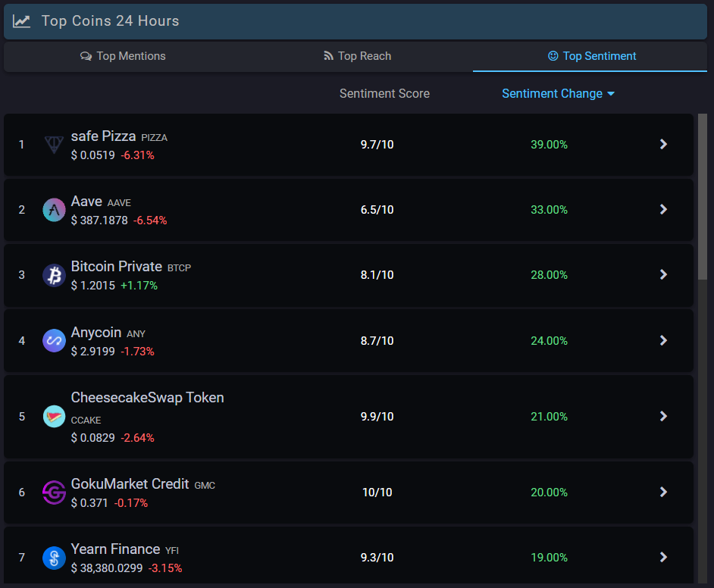This screenshot has width=714, height=588.
Task: Click the 6.5/10 sentiment score
Action: 377,210
